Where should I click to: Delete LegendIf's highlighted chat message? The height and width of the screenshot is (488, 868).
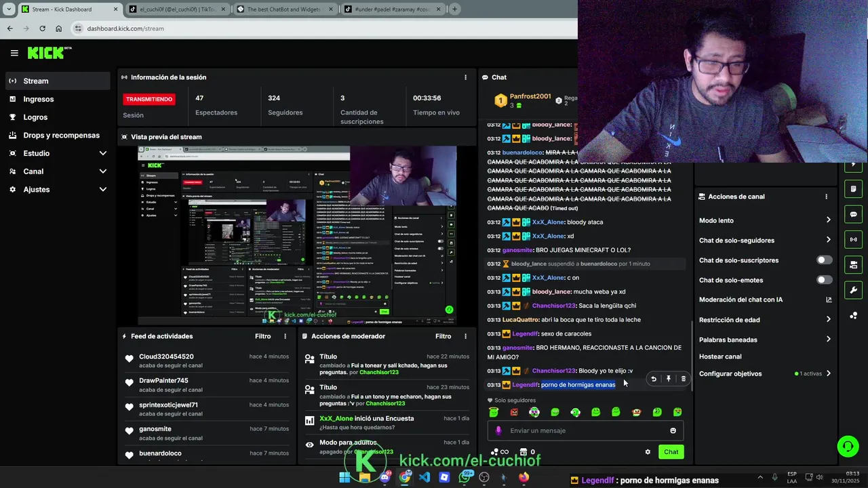pos(683,379)
